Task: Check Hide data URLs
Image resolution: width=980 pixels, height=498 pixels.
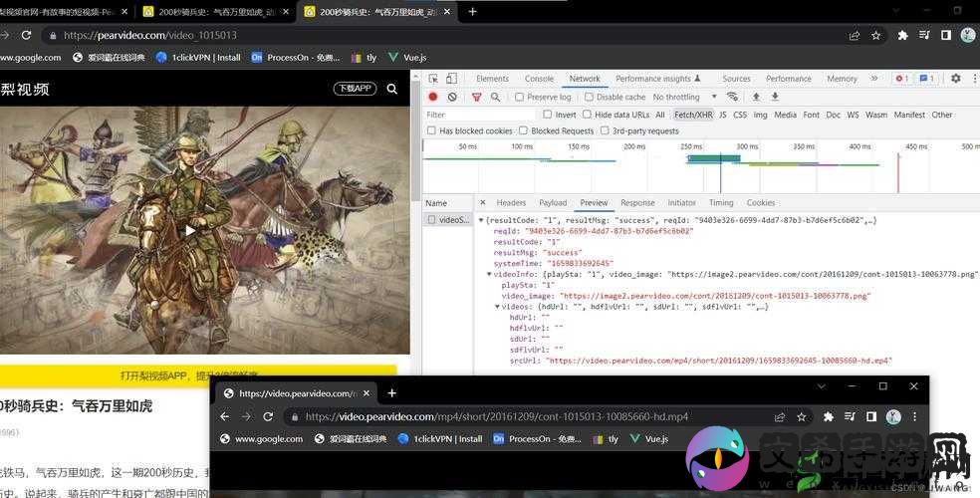Action: 587,115
